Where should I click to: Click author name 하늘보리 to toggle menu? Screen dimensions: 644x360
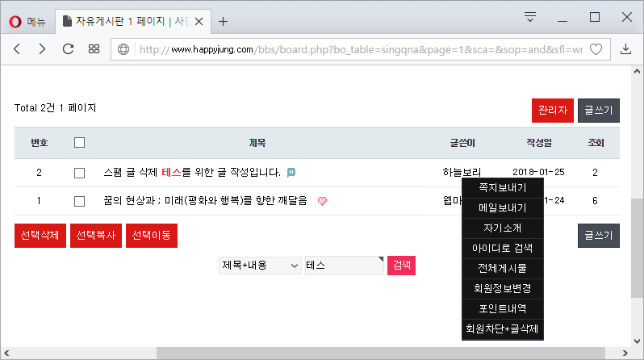(x=462, y=173)
